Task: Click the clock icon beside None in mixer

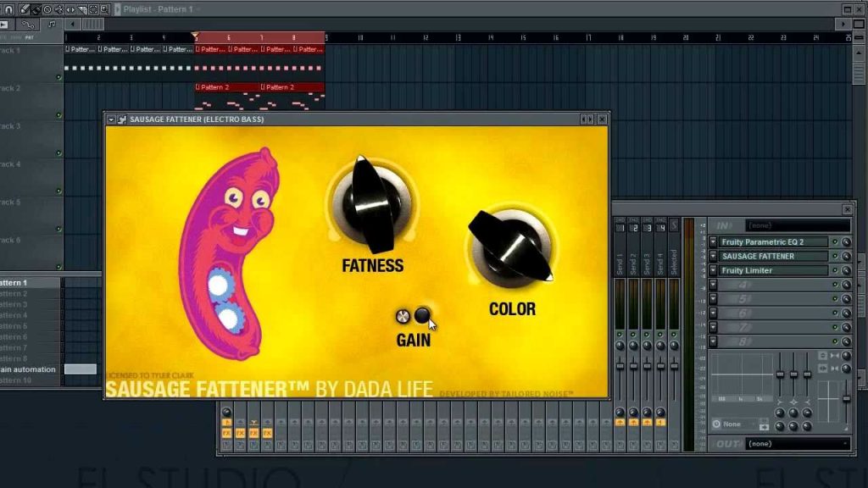Action: point(716,424)
